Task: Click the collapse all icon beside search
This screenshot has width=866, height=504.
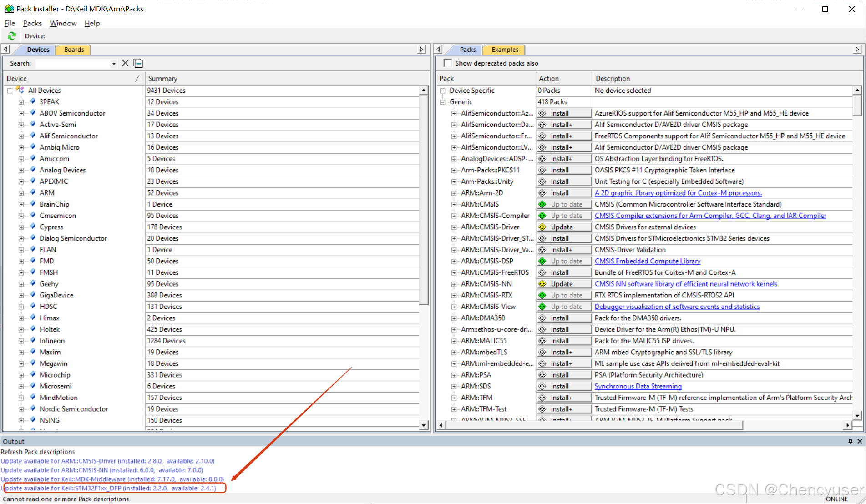Action: (x=138, y=63)
